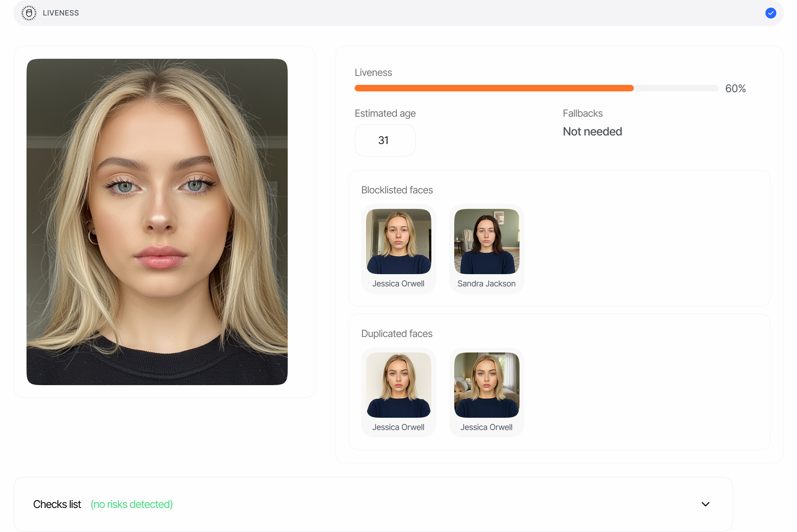Expand the Checks list chevron
Image resolution: width=797 pixels, height=532 pixels.
coord(705,504)
